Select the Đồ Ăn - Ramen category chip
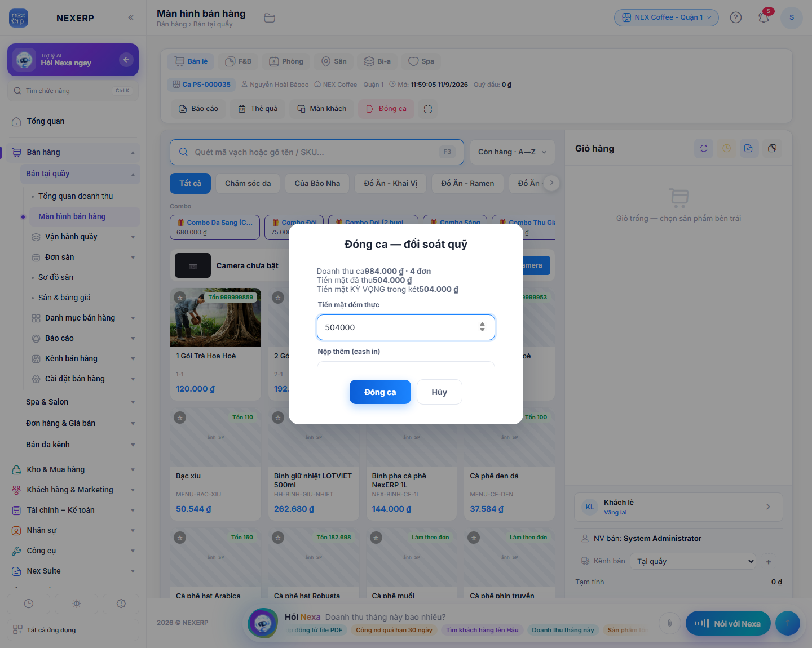This screenshot has height=648, width=812. pyautogui.click(x=467, y=184)
